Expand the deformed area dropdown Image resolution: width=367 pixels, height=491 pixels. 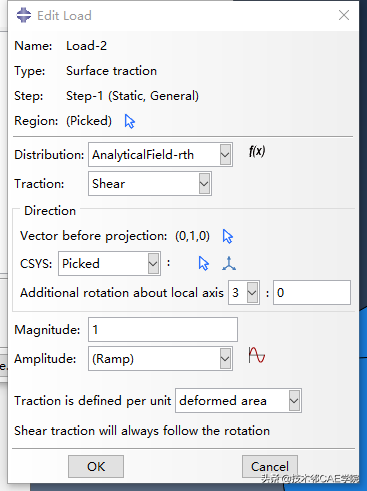click(238, 400)
